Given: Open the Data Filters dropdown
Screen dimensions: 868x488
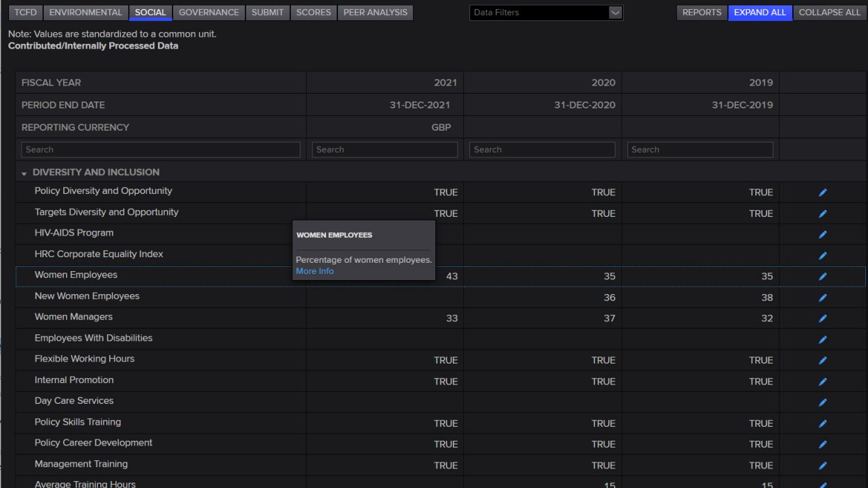Looking at the screenshot, I should tap(546, 12).
